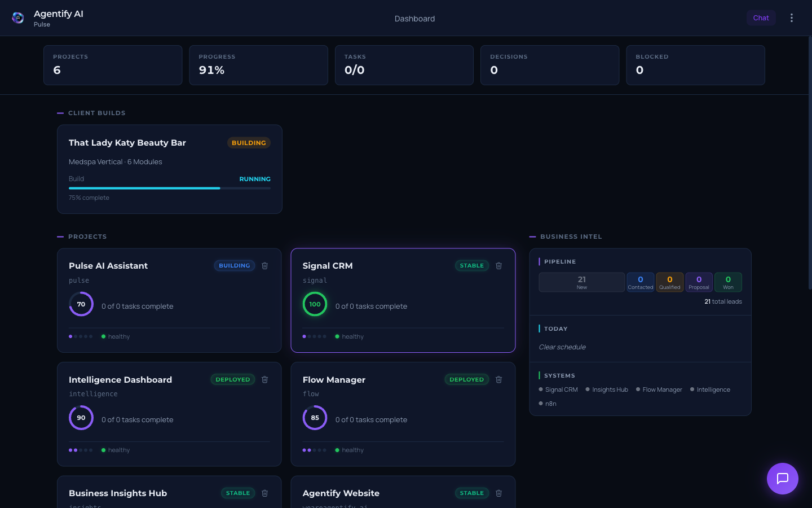Viewport: 812px width, 508px height.
Task: Select the Qualified pipeline stage card
Action: 669,282
